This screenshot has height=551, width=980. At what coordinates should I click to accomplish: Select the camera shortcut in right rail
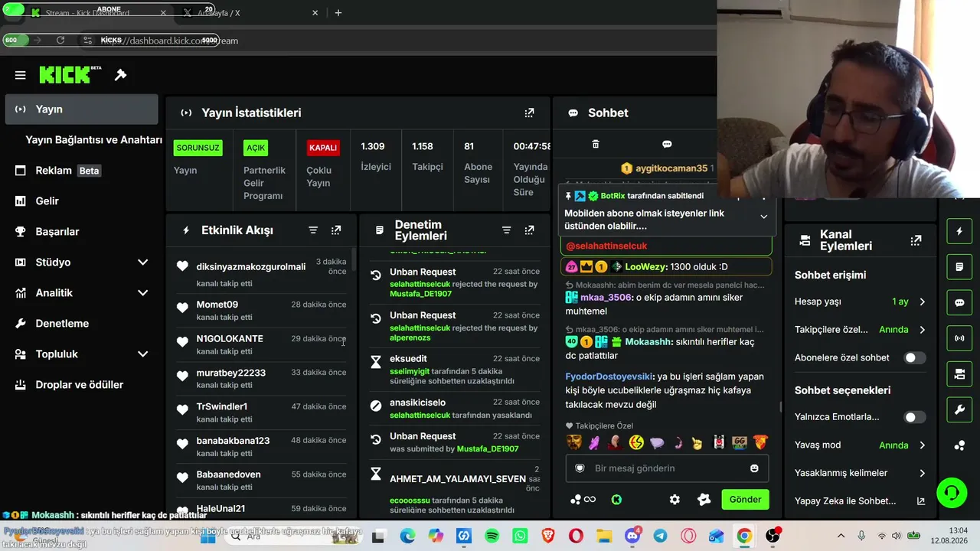[959, 373]
